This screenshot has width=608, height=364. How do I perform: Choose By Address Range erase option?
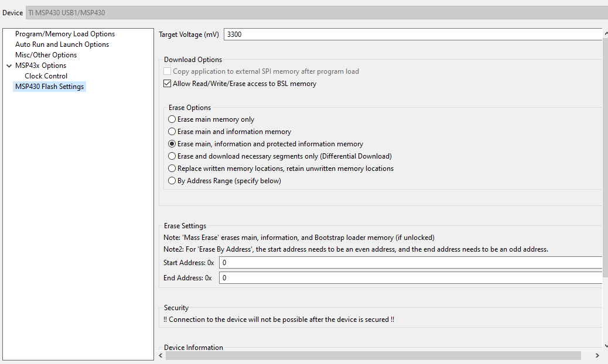click(x=172, y=181)
